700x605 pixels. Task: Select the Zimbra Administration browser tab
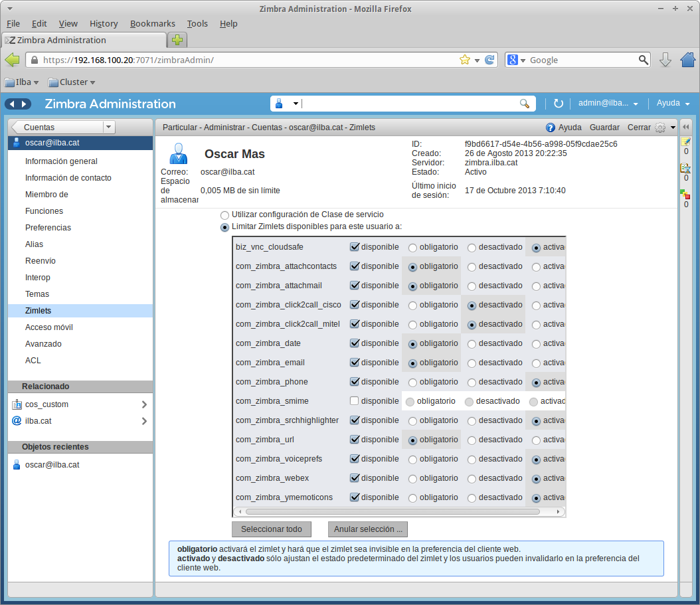pos(84,41)
